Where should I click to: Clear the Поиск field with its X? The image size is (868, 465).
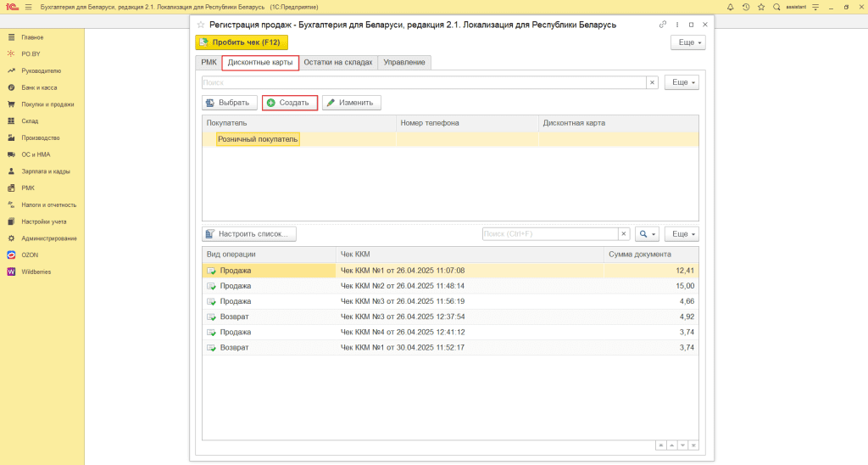click(x=652, y=82)
